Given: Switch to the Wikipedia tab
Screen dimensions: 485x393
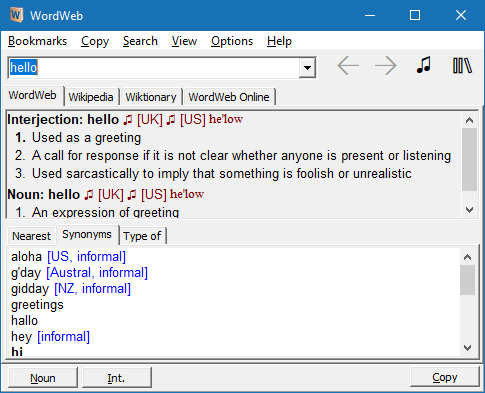Looking at the screenshot, I should pyautogui.click(x=91, y=97).
